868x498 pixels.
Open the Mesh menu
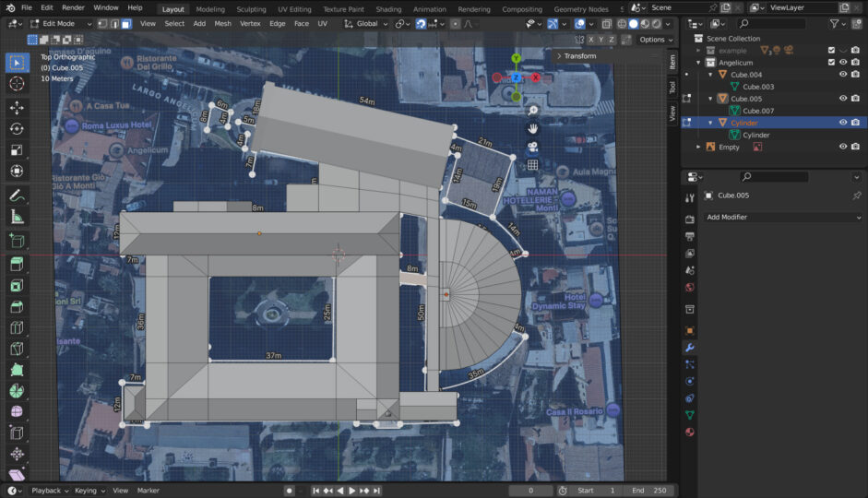click(222, 24)
